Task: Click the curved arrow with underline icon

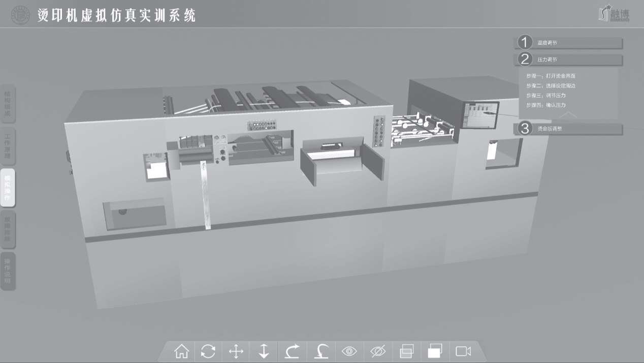Action: click(321, 351)
